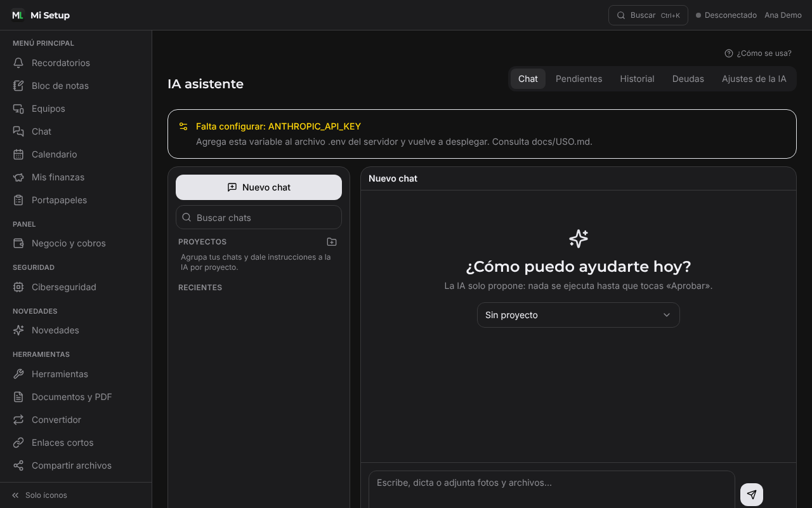
Task: Open the Convertidor arrows icon
Action: 18,420
